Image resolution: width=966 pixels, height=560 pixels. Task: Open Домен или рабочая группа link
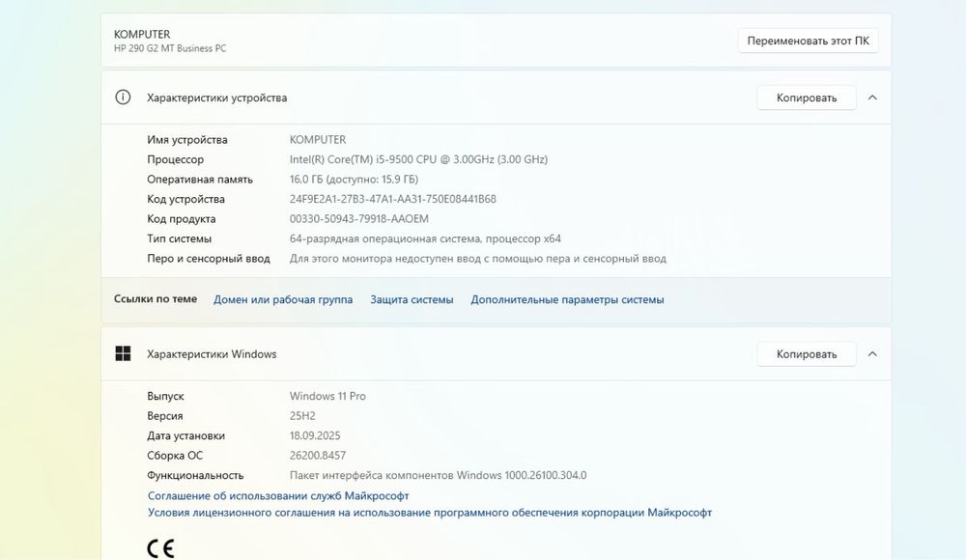[x=283, y=299]
